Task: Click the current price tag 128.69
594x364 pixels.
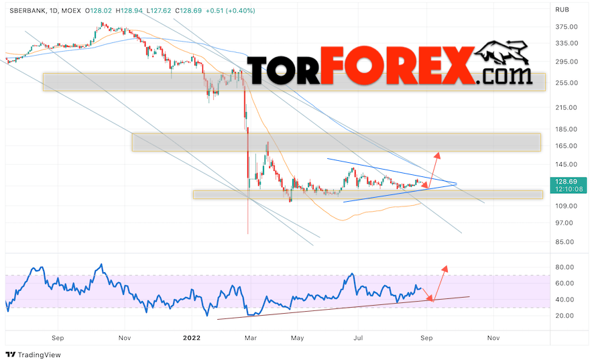Action: 566,182
